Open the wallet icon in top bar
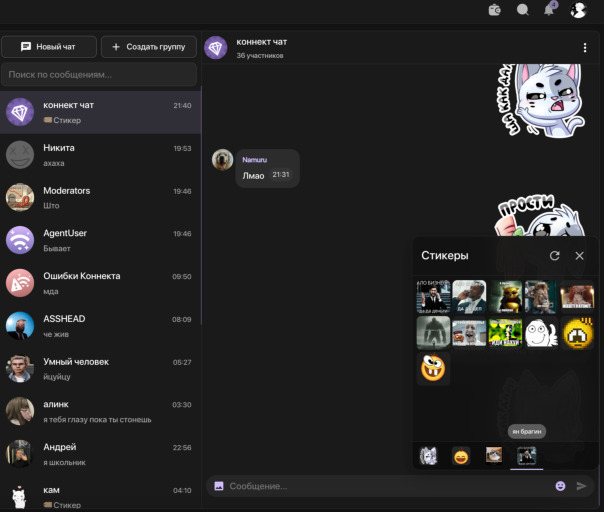Image resolution: width=604 pixels, height=512 pixels. click(495, 10)
